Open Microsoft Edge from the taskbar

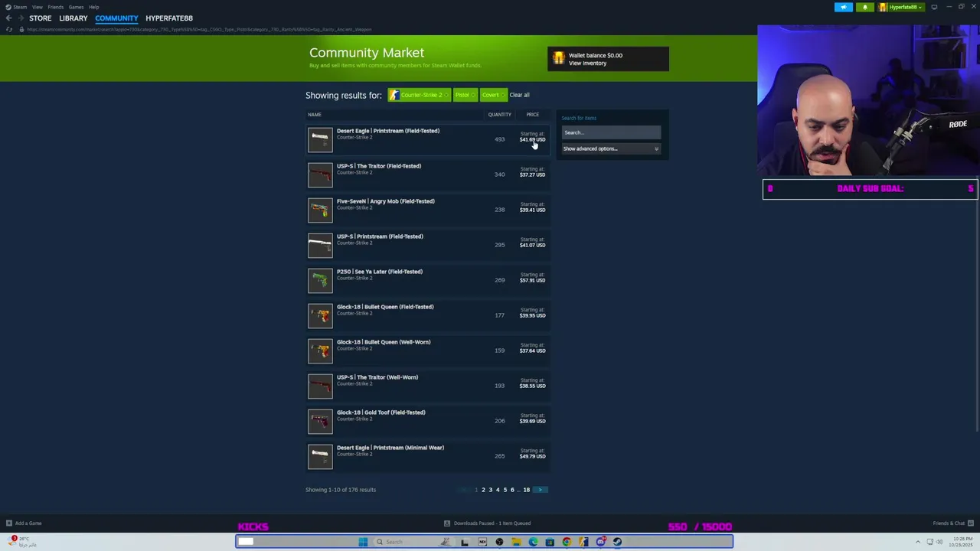(x=533, y=542)
